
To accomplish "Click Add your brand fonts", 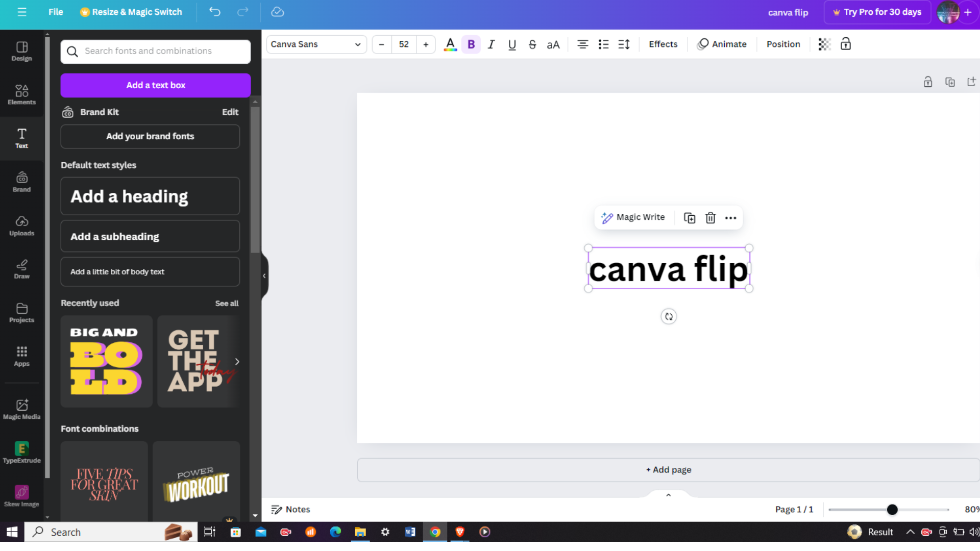I will (x=150, y=136).
